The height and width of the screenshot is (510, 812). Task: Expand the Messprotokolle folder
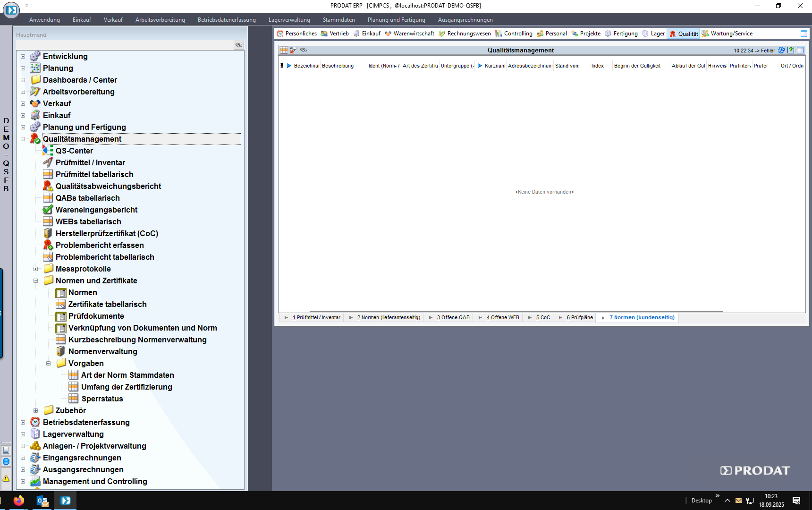click(x=35, y=269)
